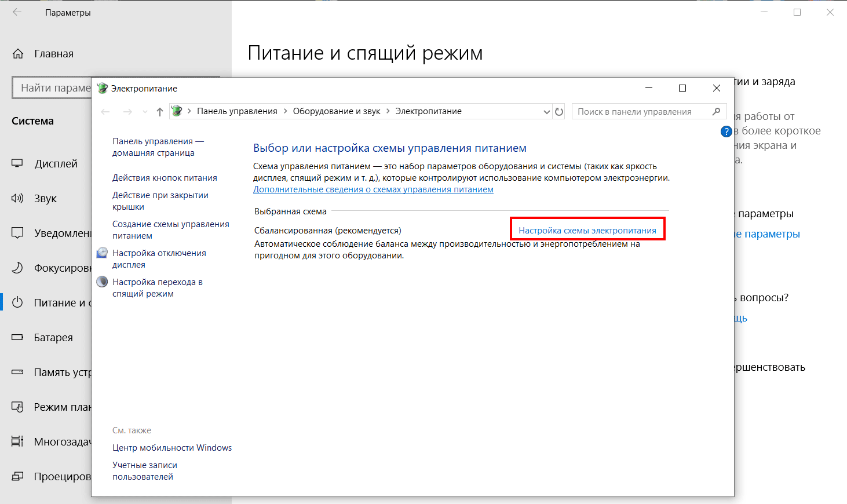Click the refresh icon in address bar
The image size is (847, 504).
pyautogui.click(x=559, y=112)
